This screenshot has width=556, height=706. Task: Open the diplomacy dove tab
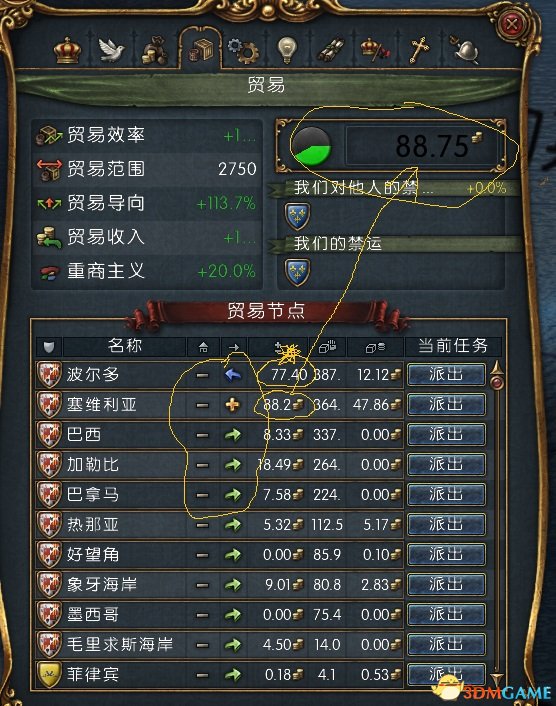click(x=111, y=50)
